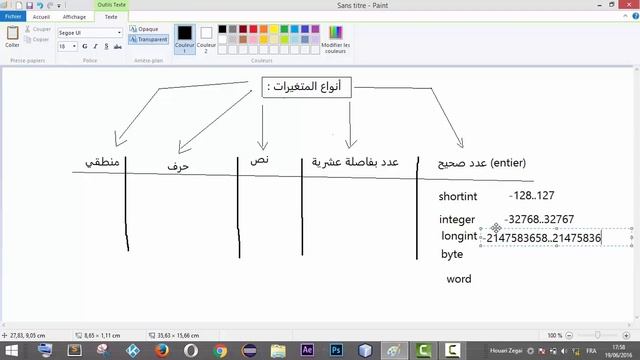Click the taskbar clock showing 17:58

(x=619, y=351)
